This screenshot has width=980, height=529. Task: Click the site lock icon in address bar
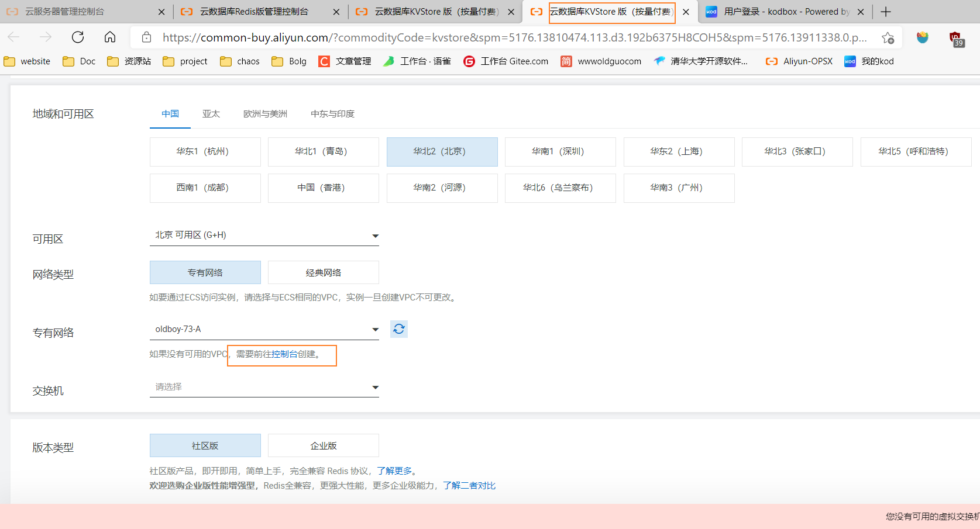pyautogui.click(x=147, y=37)
